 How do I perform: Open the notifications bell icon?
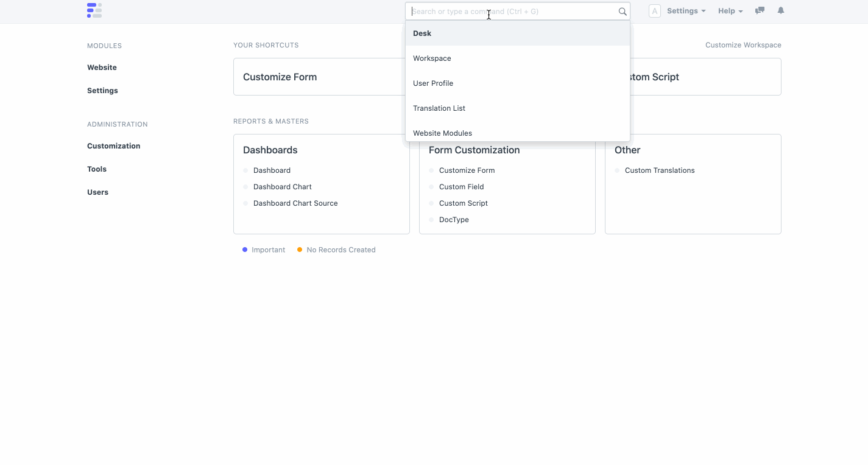(x=780, y=10)
